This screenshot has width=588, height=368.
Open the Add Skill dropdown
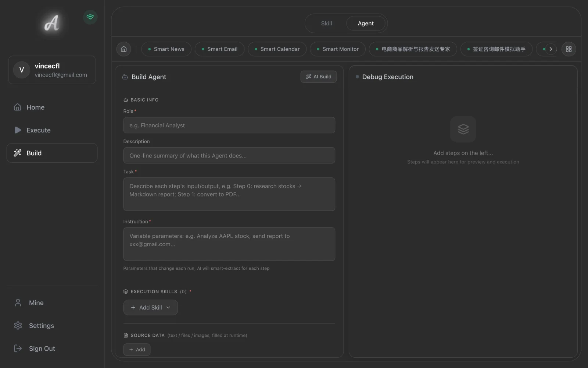[151, 308]
